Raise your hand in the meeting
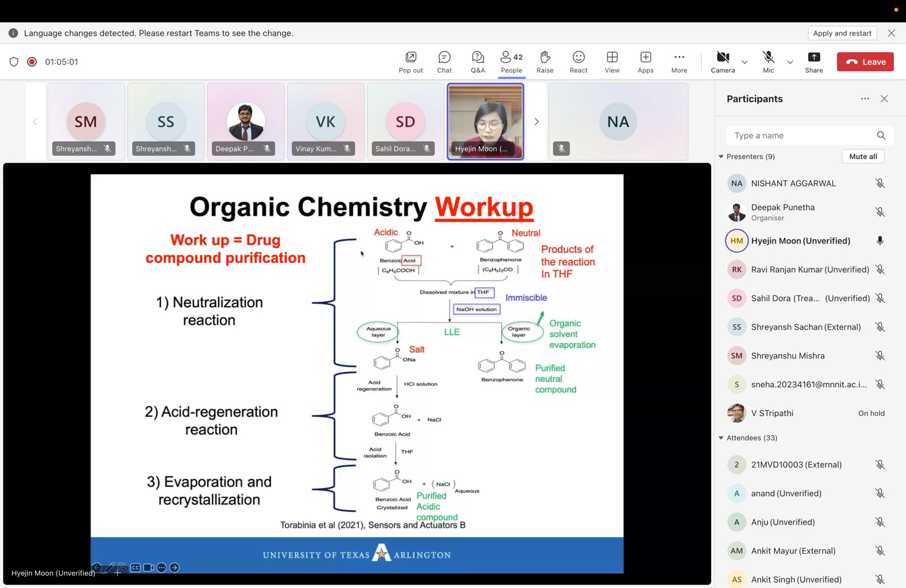Image resolution: width=906 pixels, height=588 pixels. click(545, 62)
